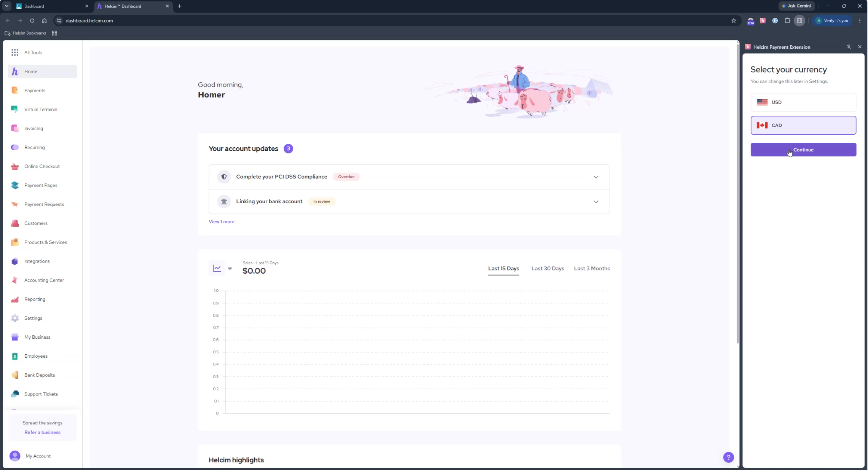Open the Reporting chart icon
Screen dimensions: 868x470
(x=15, y=300)
